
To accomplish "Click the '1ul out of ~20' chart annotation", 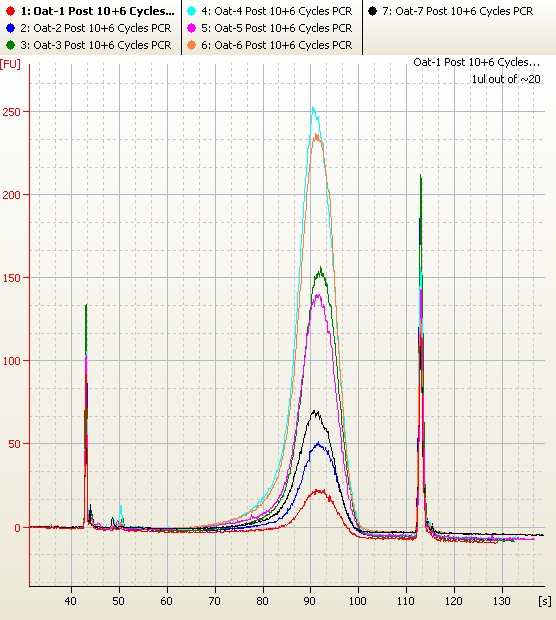I will point(506,79).
